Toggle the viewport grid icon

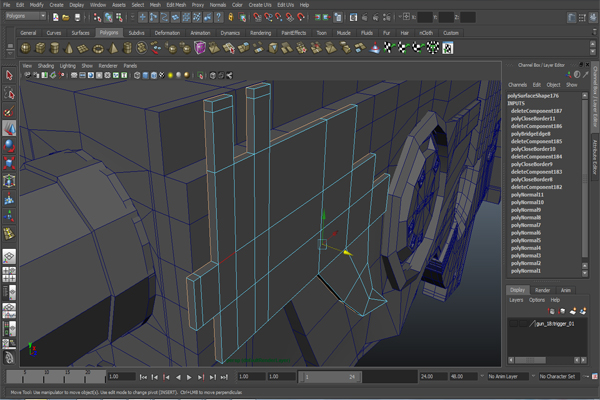tap(74, 75)
